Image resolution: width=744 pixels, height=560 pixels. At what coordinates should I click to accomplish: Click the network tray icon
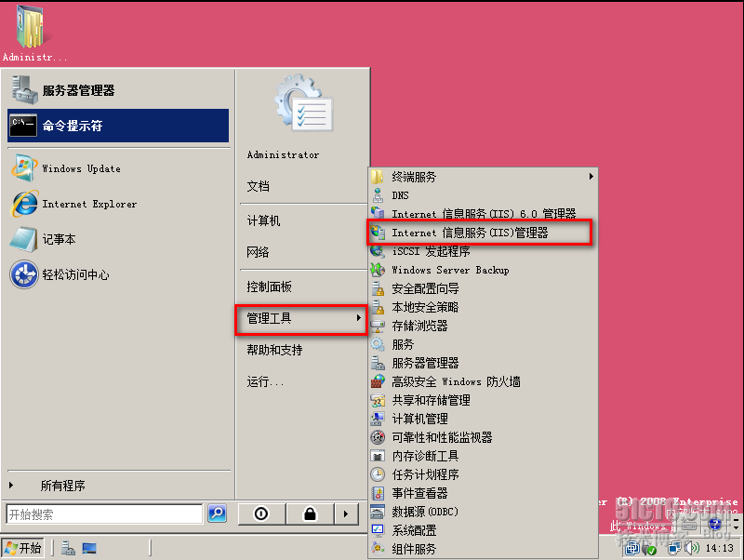pos(674,549)
